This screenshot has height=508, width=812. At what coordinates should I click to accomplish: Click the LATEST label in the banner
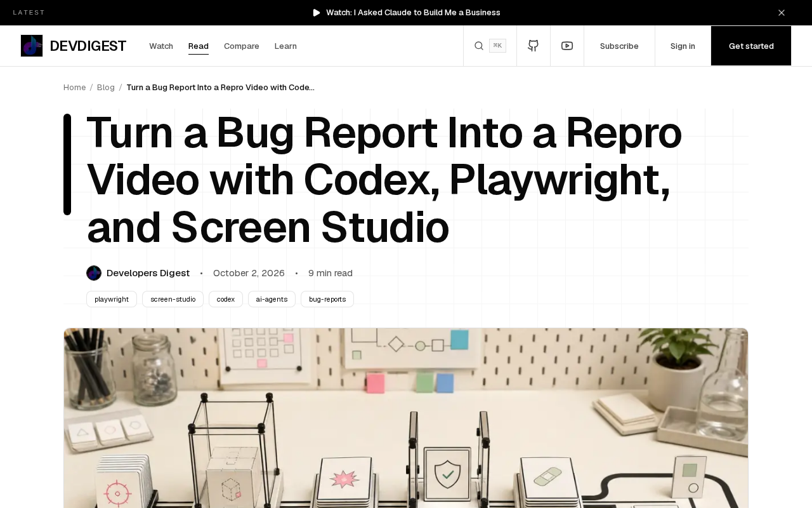click(29, 13)
